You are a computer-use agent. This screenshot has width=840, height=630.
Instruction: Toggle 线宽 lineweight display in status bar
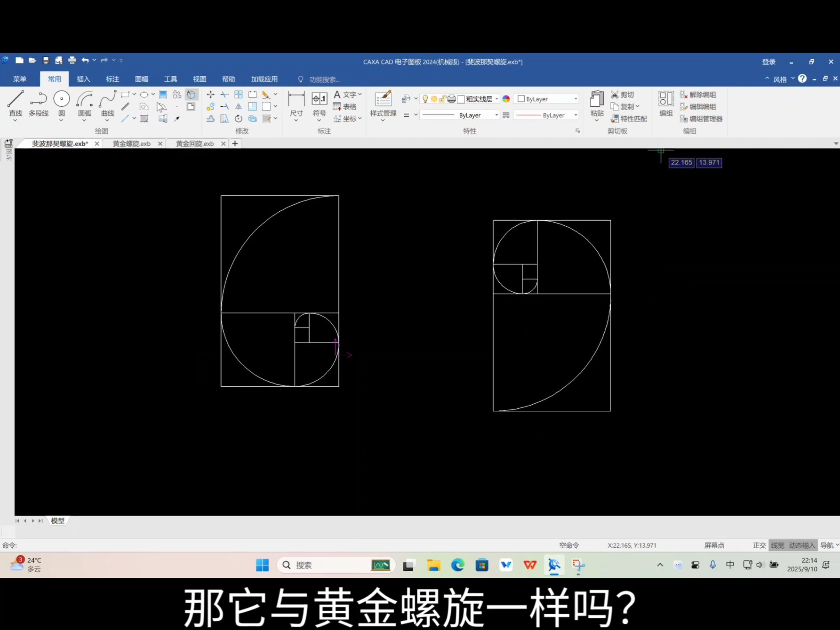[x=777, y=546]
